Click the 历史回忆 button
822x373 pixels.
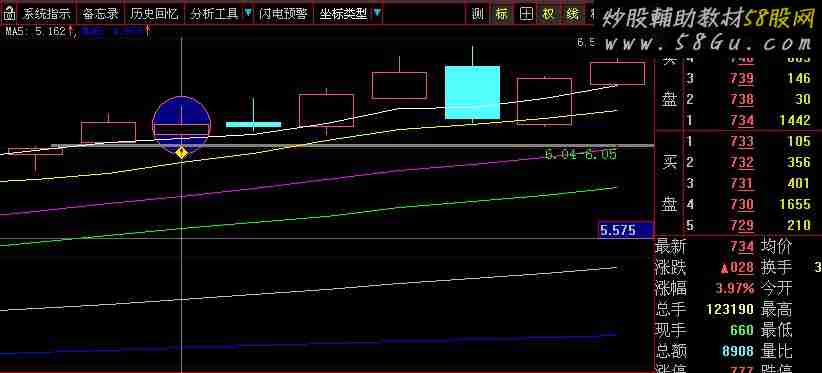coord(155,14)
